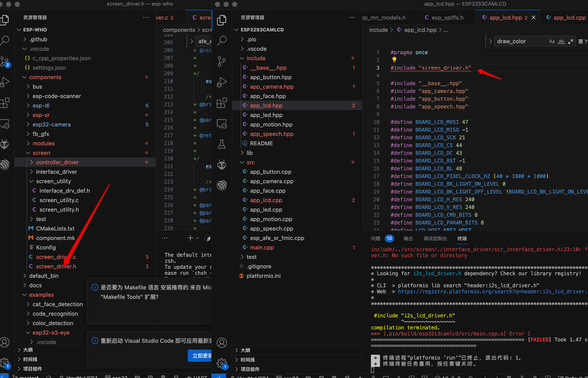
Task: Click the quick fix lightbulb near line 2
Action: click(394, 59)
